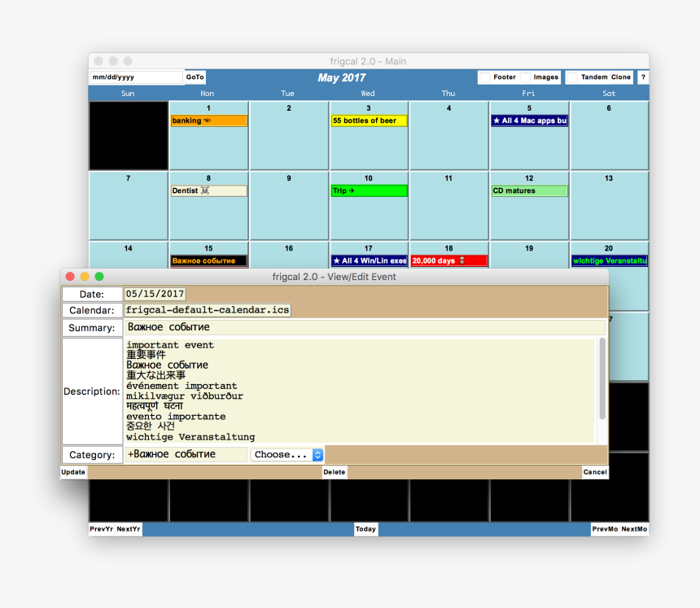This screenshot has height=608, width=700.
Task: Jump ahead using the NextYr button
Action: (x=129, y=529)
